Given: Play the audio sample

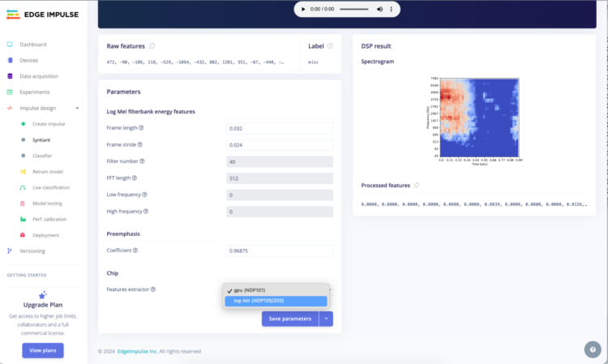Looking at the screenshot, I should (x=303, y=9).
